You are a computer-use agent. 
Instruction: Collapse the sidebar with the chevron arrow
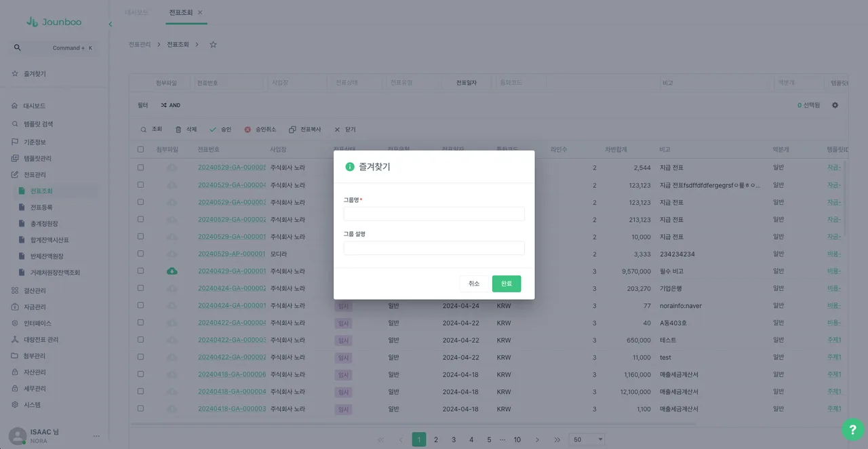111,24
